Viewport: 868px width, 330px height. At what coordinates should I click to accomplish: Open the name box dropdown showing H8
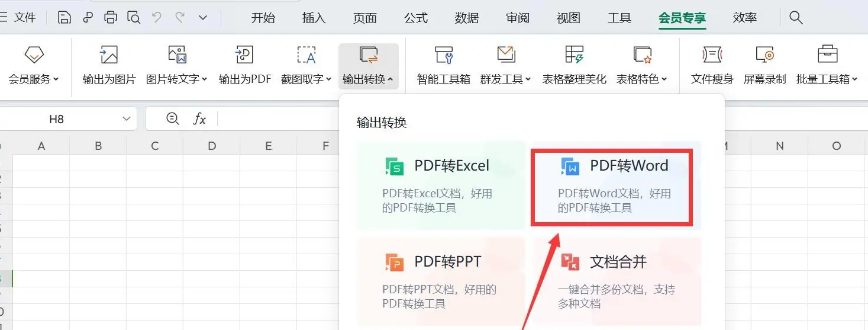(127, 119)
